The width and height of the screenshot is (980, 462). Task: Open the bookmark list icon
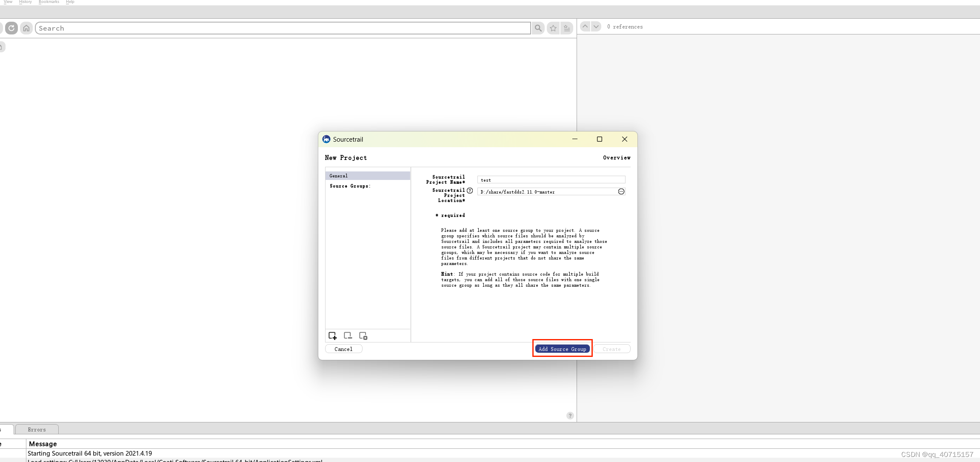coord(567,28)
